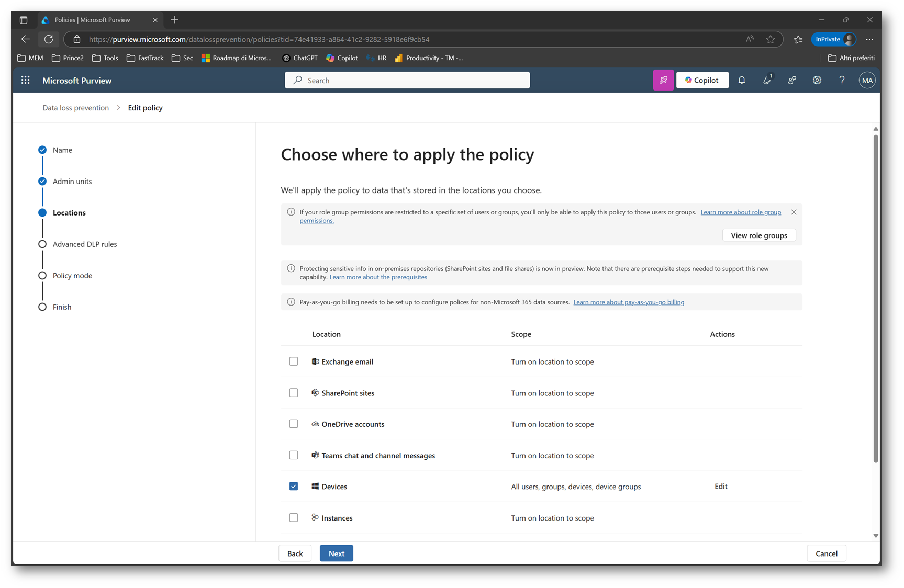Click the browser address bar URL
Viewport: 904px width, 588px height.
click(259, 39)
